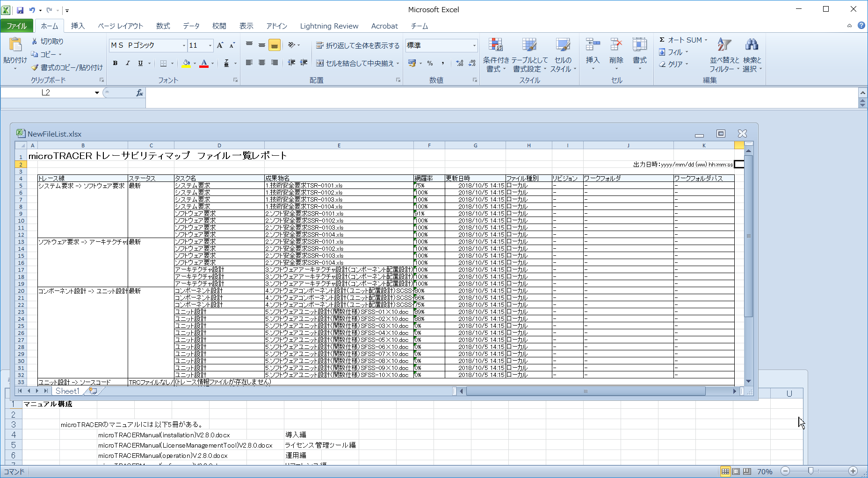Screen dimensions: 868x478
Task: Toggle Bold formatting
Action: [x=115, y=63]
